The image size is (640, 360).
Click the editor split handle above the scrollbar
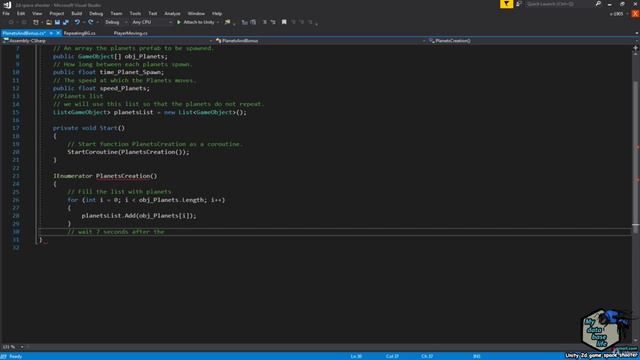click(x=636, y=48)
